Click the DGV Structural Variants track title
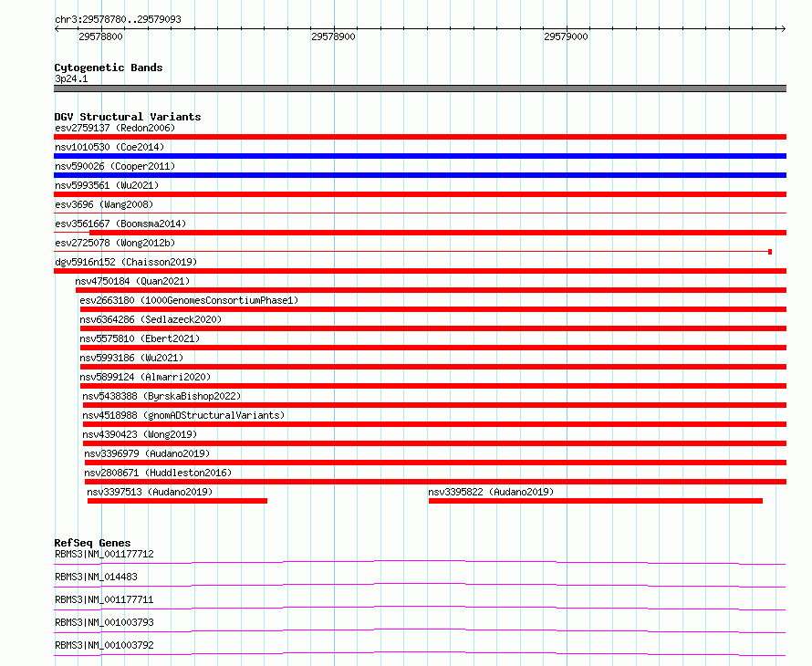The image size is (812, 666). (128, 117)
